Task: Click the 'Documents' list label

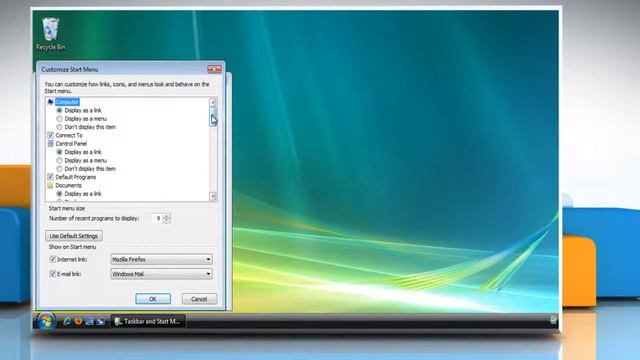Action: (69, 185)
